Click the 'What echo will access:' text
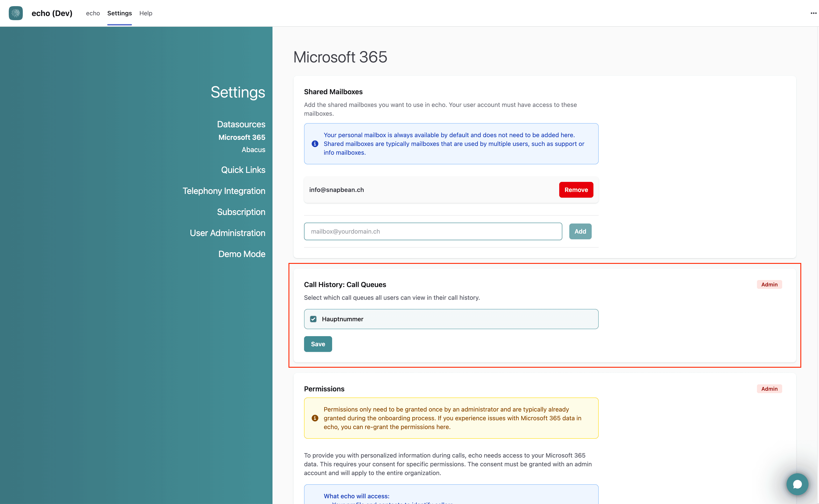This screenshot has height=504, width=819. point(356,496)
